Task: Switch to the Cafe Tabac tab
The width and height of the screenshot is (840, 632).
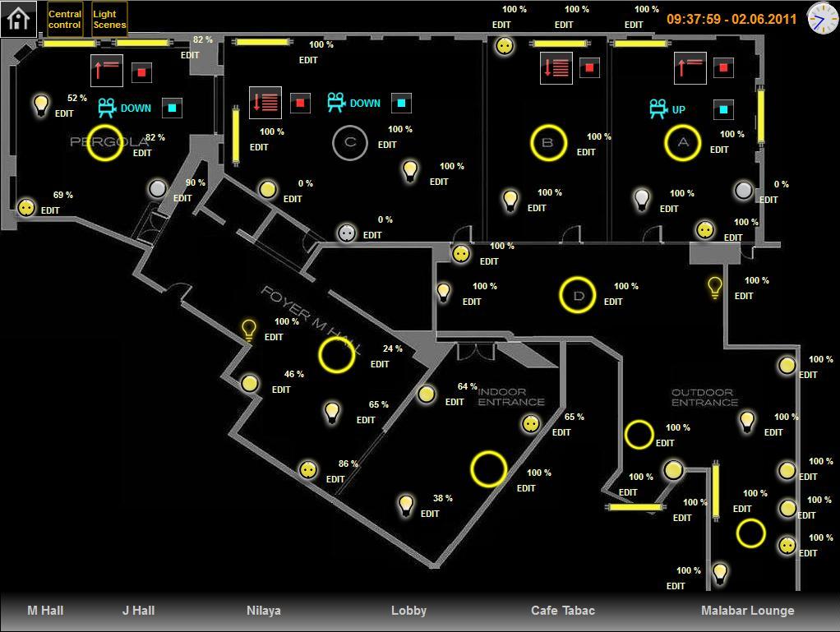Action: 562,611
